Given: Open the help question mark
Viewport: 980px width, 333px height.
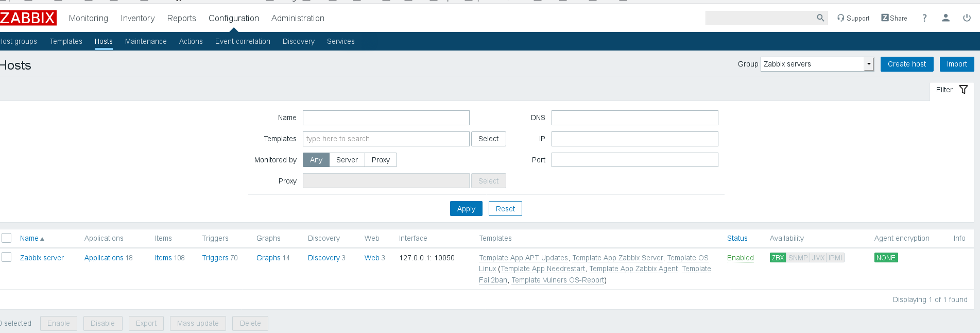Looking at the screenshot, I should pos(924,18).
